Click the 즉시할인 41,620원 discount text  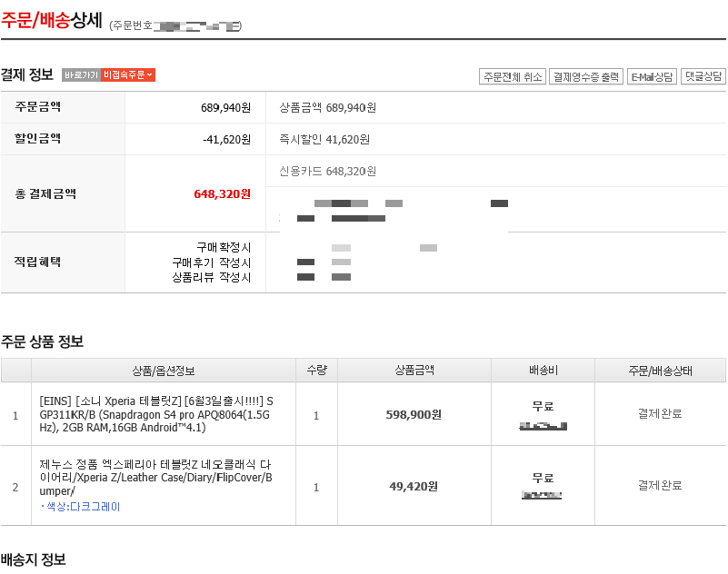[x=324, y=139]
